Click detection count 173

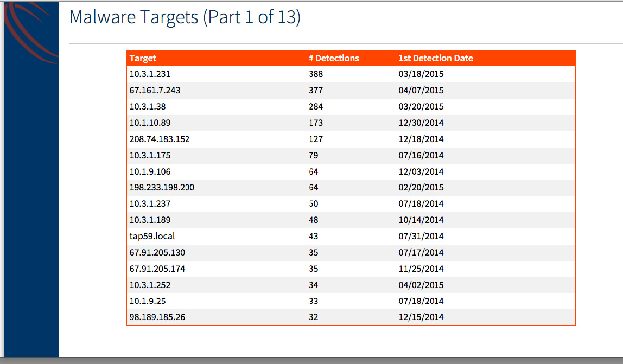316,123
